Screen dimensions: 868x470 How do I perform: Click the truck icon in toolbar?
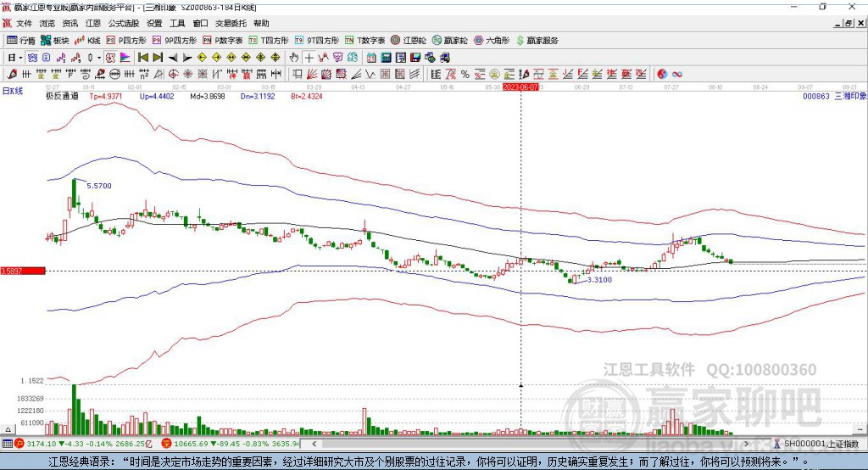(445, 58)
